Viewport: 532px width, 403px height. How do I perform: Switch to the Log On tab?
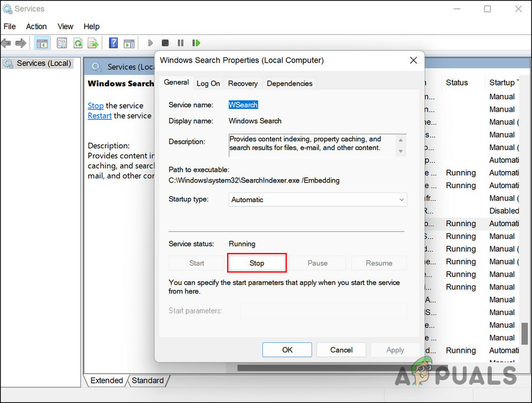point(208,83)
